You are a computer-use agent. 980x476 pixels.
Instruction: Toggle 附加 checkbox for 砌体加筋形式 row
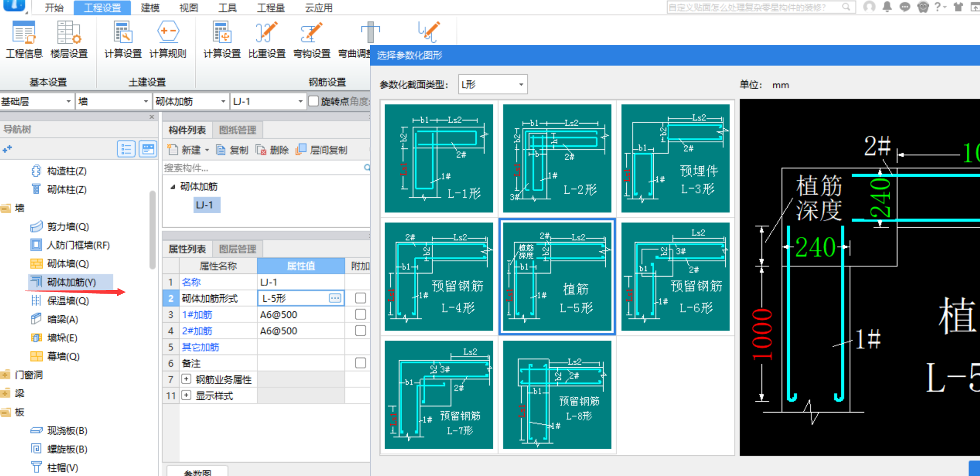tap(360, 298)
